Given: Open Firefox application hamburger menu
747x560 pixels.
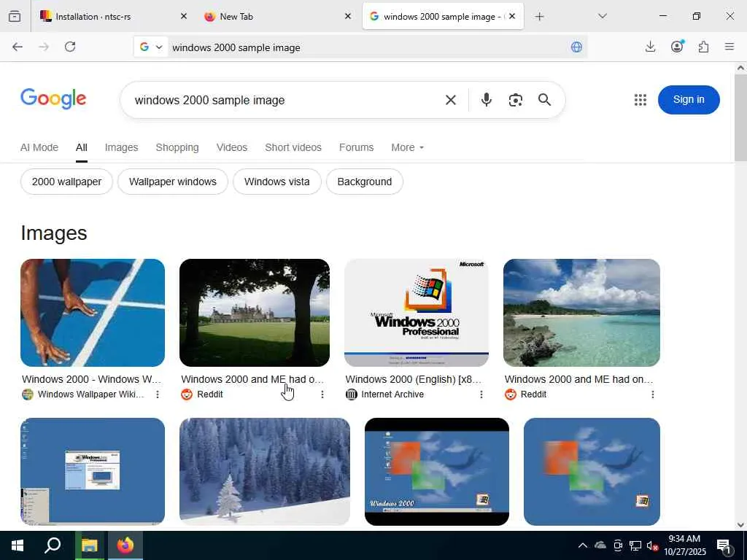Looking at the screenshot, I should (729, 47).
